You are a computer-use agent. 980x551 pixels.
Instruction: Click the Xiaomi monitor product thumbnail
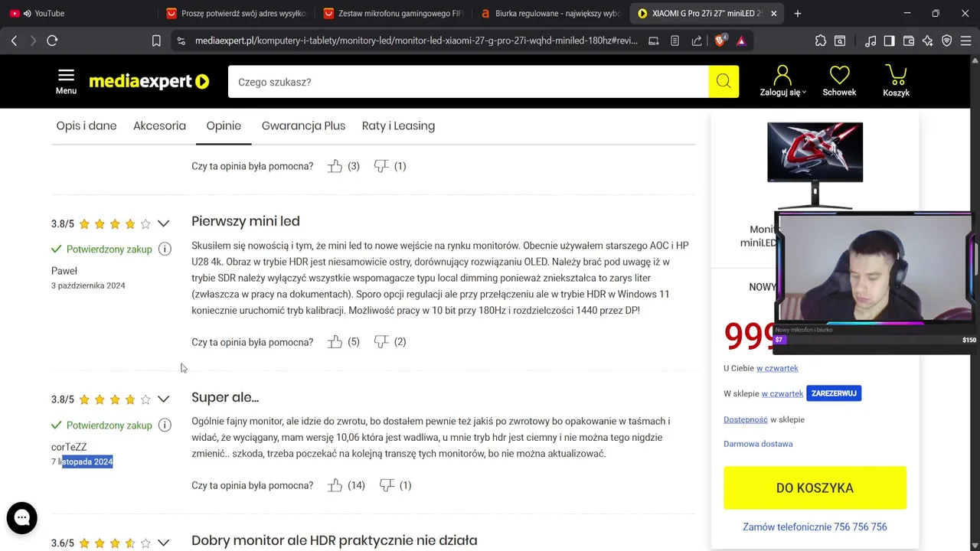[x=815, y=165]
